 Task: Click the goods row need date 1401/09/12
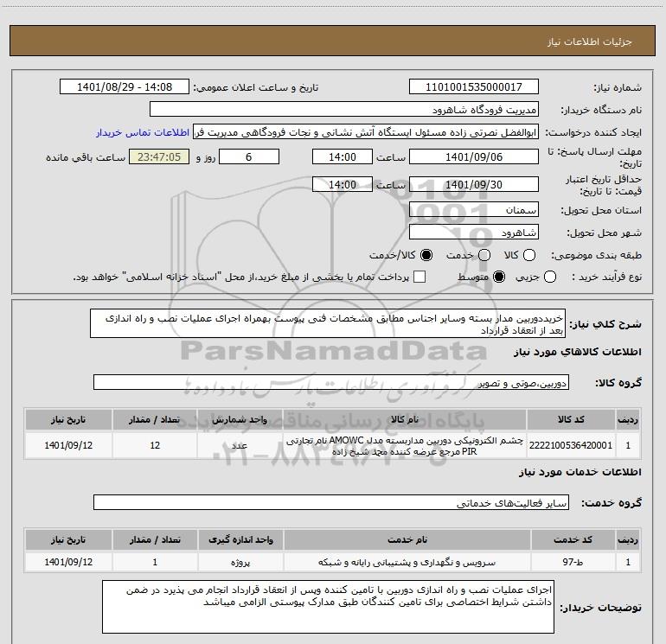68,445
